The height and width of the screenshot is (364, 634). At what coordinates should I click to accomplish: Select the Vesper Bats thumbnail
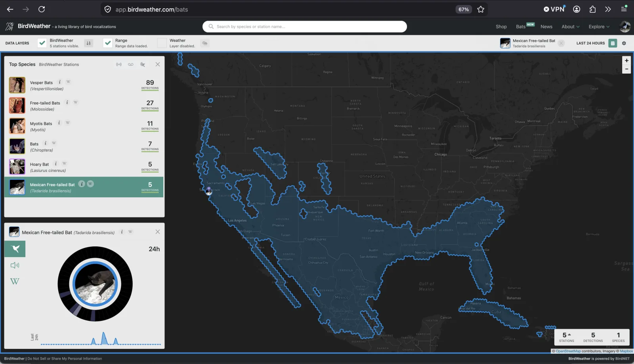17,85
